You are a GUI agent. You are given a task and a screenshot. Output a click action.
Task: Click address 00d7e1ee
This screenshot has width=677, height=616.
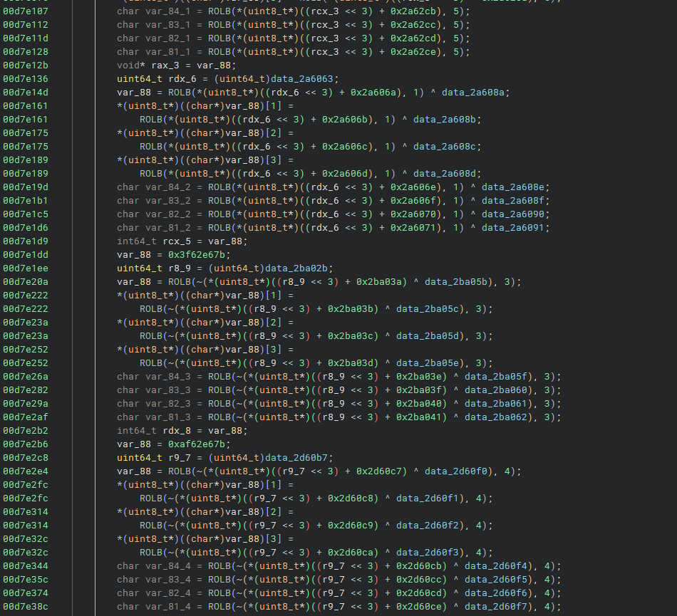[x=26, y=268]
